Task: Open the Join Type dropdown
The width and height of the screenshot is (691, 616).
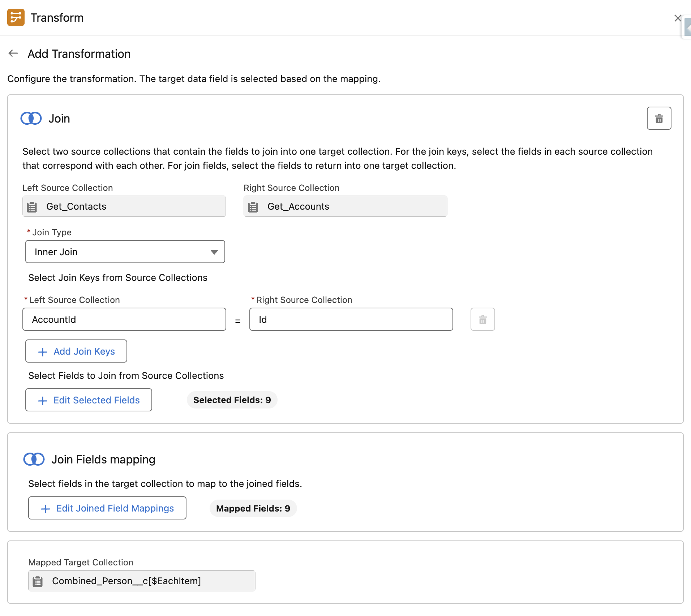Action: [x=214, y=252]
